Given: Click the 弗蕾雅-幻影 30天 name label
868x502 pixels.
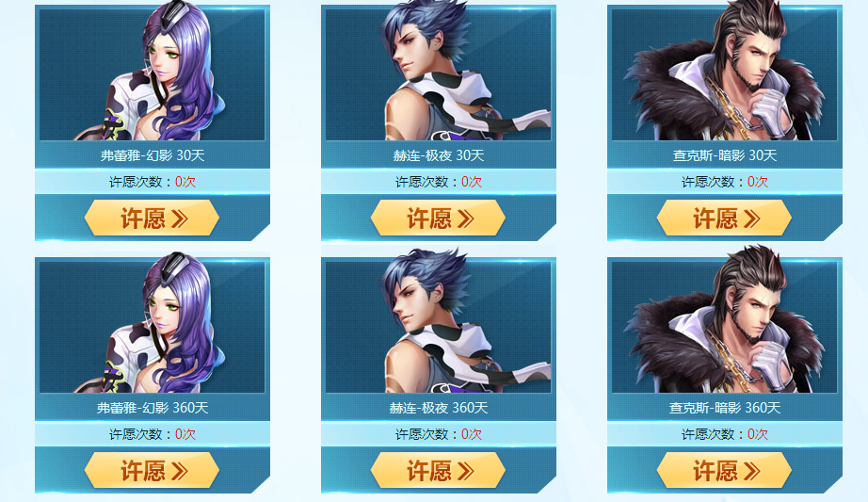Looking at the screenshot, I should (x=153, y=155).
